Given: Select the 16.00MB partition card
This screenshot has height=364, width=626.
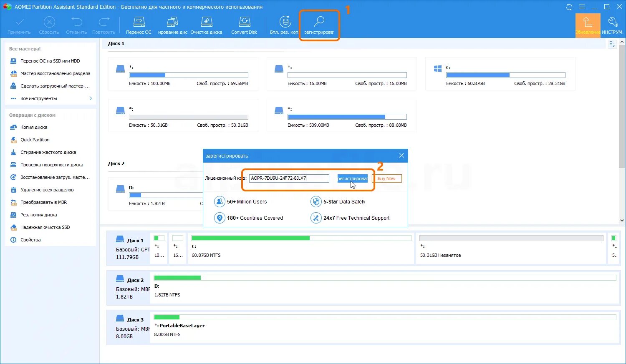Looking at the screenshot, I should pos(341,74).
